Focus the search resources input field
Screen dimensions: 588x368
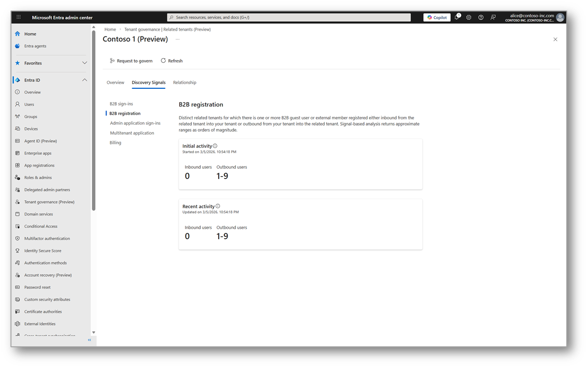coord(289,17)
